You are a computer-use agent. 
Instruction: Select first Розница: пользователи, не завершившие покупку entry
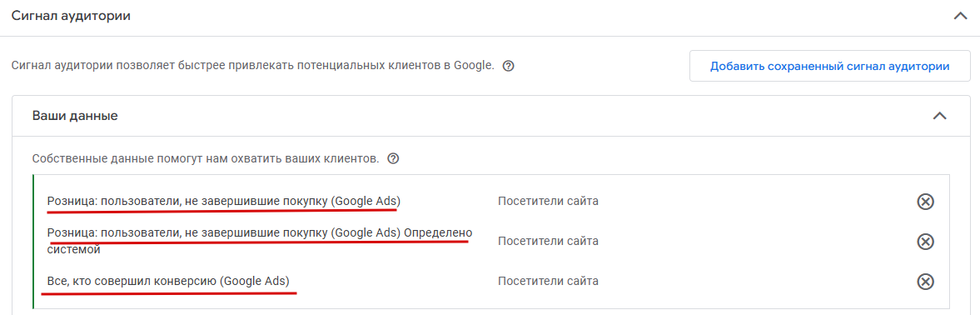tap(224, 202)
